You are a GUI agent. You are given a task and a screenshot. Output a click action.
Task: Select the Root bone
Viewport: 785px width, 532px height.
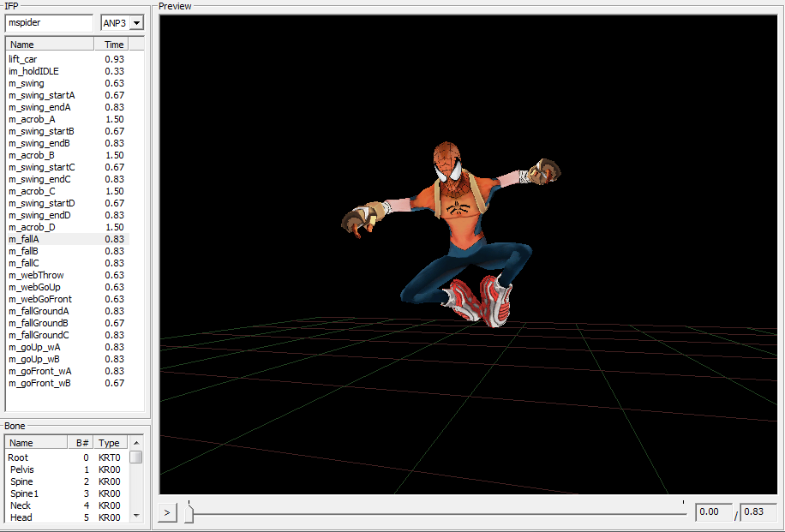point(67,457)
